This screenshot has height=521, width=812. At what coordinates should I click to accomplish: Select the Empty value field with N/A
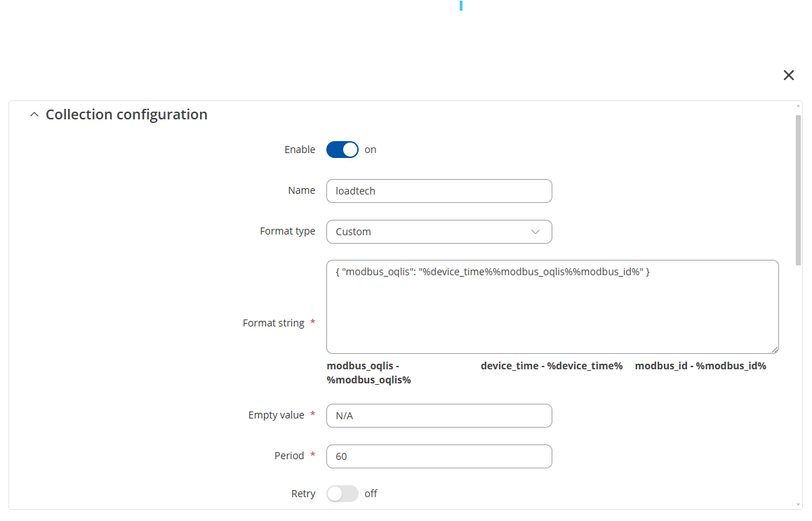(439, 416)
